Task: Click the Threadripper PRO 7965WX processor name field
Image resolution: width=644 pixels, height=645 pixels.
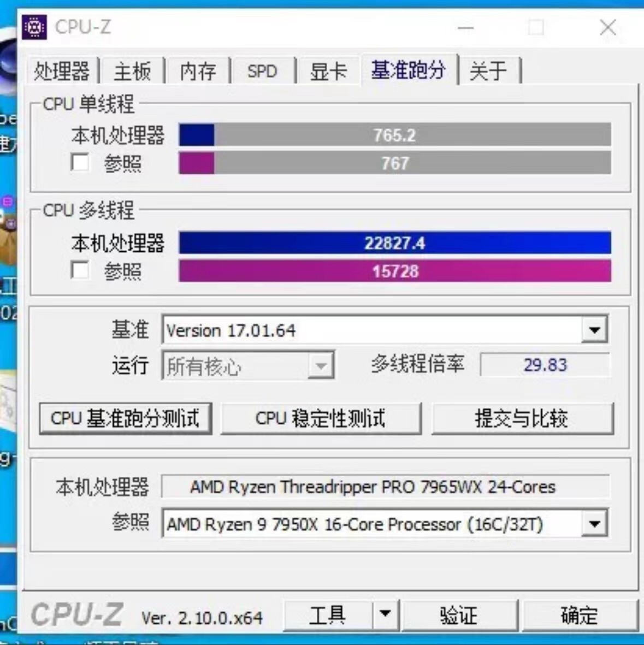Action: coord(386,487)
